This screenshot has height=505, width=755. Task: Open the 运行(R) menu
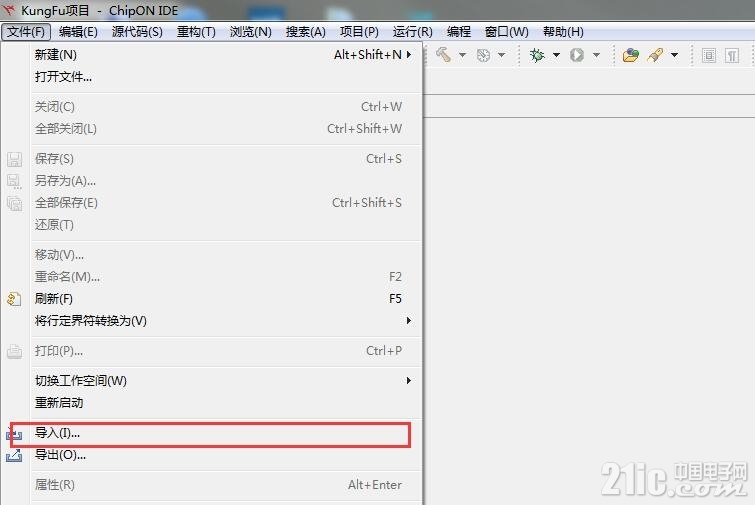click(x=413, y=32)
